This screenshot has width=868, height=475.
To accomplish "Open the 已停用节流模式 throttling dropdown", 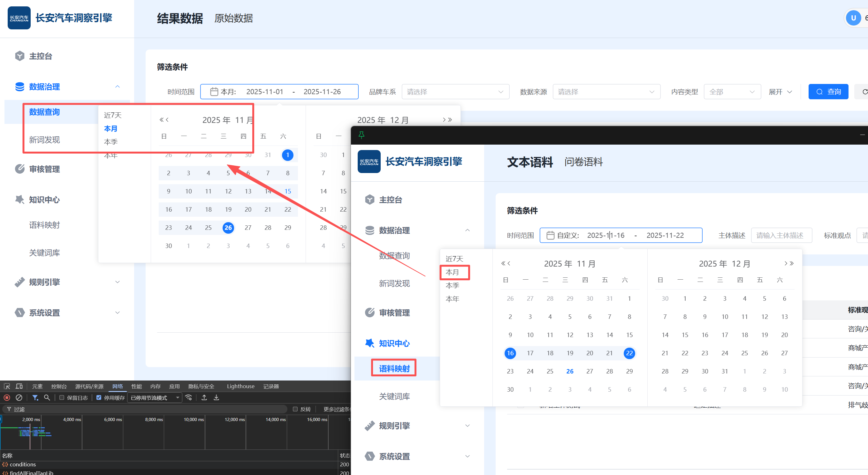I will [155, 397].
